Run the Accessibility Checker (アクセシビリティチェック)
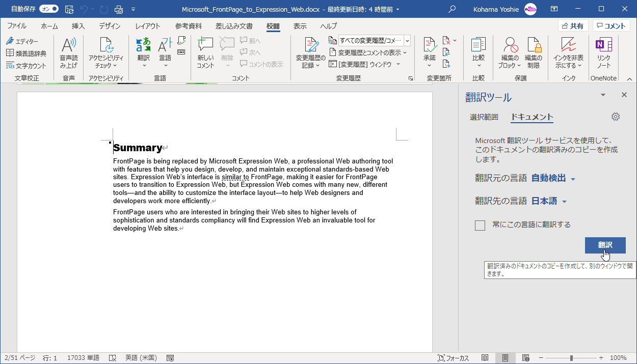Screen dimensions: 637x364 tap(106, 53)
